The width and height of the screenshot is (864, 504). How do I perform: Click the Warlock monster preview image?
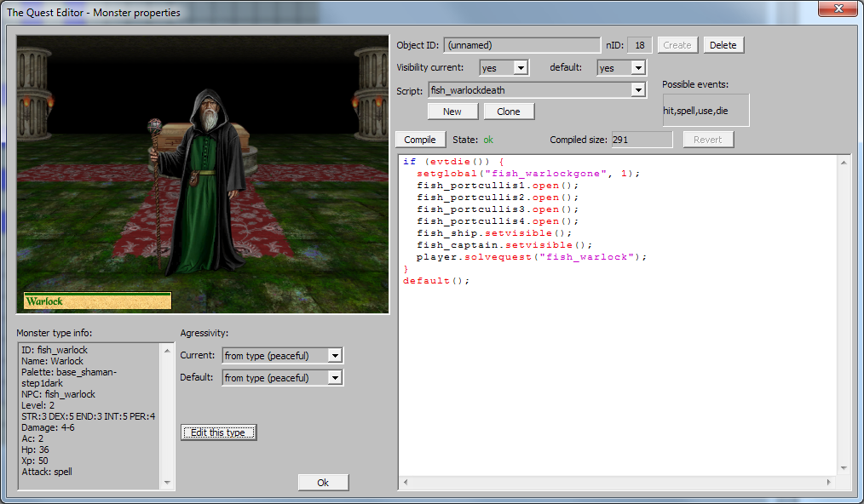pos(203,175)
